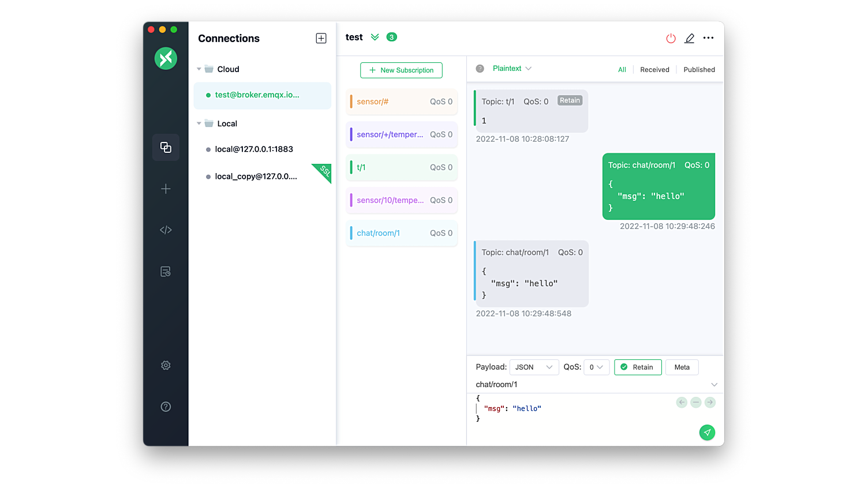Viewport: 868px width, 488px height.
Task: Switch to the Received messages tab
Action: (654, 69)
